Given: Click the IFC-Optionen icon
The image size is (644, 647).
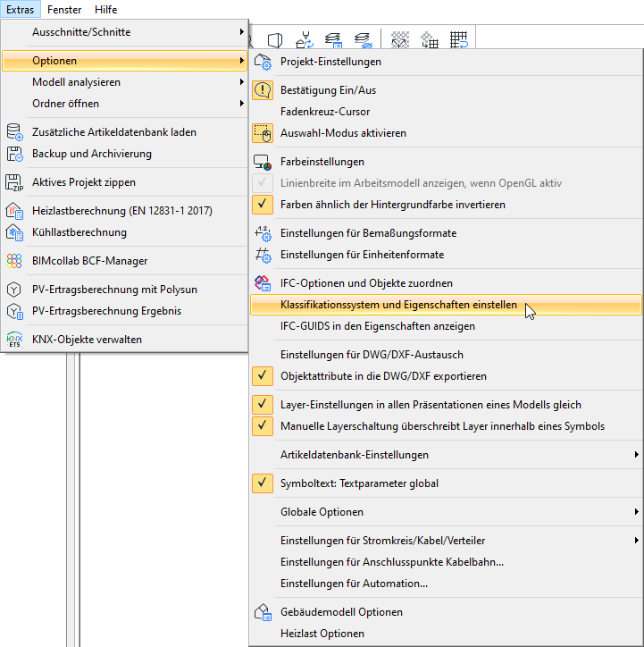Looking at the screenshot, I should 263,283.
